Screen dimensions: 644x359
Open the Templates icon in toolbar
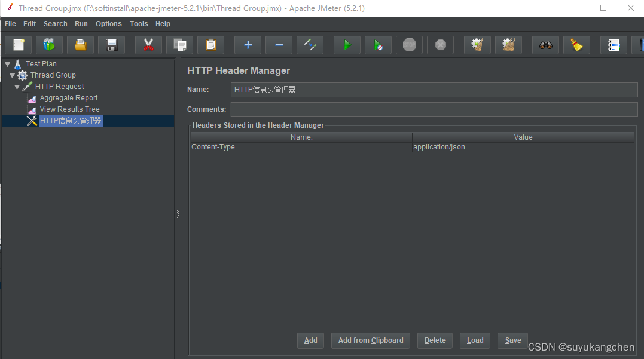click(49, 45)
